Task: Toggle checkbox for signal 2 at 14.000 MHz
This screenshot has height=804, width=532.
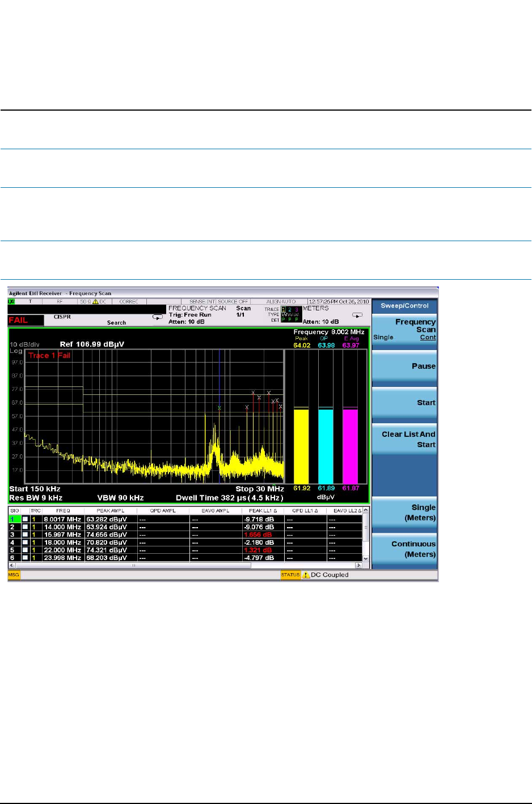Action: coord(26,527)
